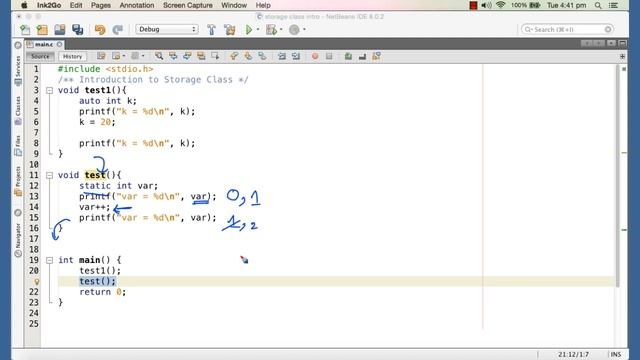Collapse the test1() function fold

click(49, 90)
